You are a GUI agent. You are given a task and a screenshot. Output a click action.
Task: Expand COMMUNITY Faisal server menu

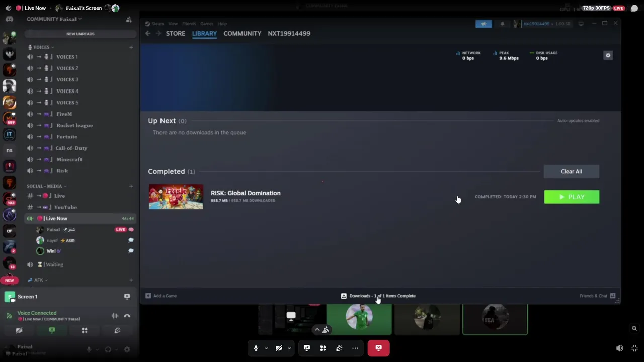pyautogui.click(x=54, y=19)
